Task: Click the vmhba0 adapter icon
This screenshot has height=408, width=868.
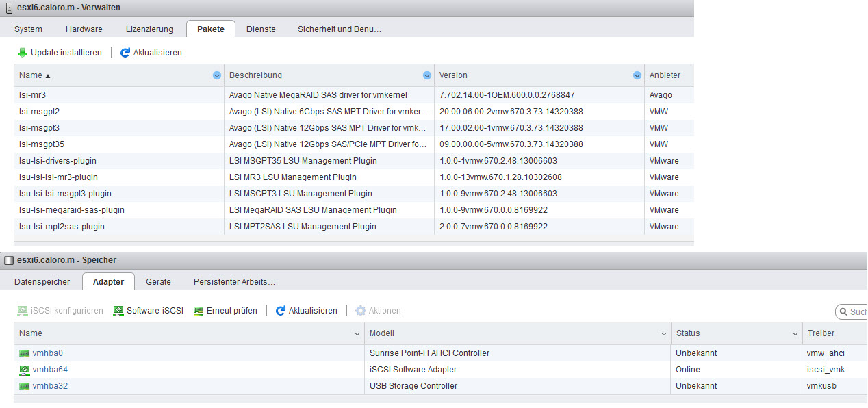Action: (x=25, y=353)
